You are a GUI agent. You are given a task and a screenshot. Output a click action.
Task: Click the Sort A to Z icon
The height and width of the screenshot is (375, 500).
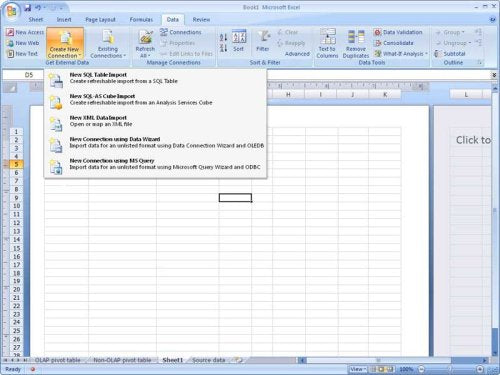click(x=223, y=37)
